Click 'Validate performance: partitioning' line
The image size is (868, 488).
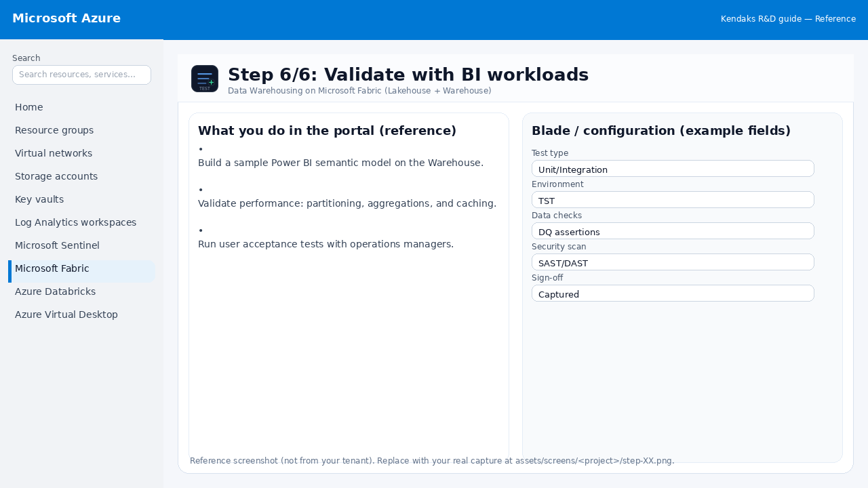[x=347, y=203]
